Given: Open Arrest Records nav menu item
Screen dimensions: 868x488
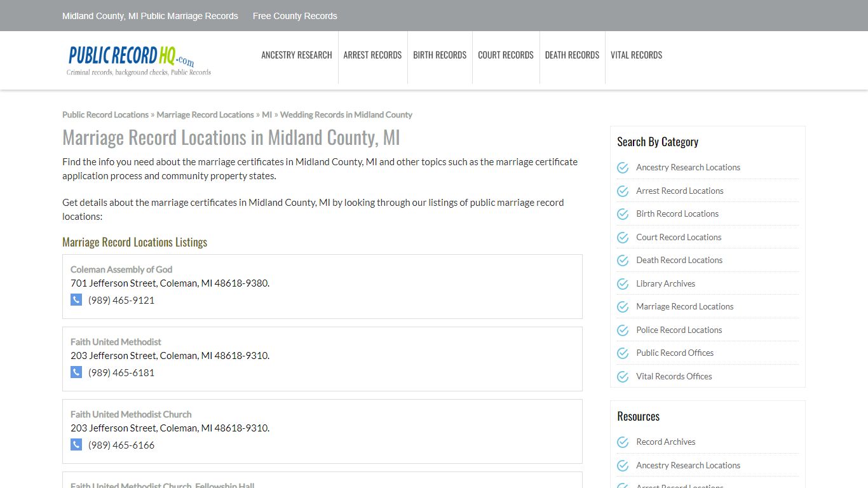Looking at the screenshot, I should (x=372, y=55).
